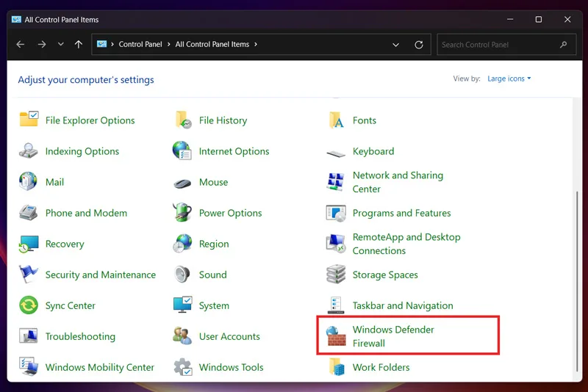
Task: Open the Keyboard icon
Action: (x=336, y=153)
